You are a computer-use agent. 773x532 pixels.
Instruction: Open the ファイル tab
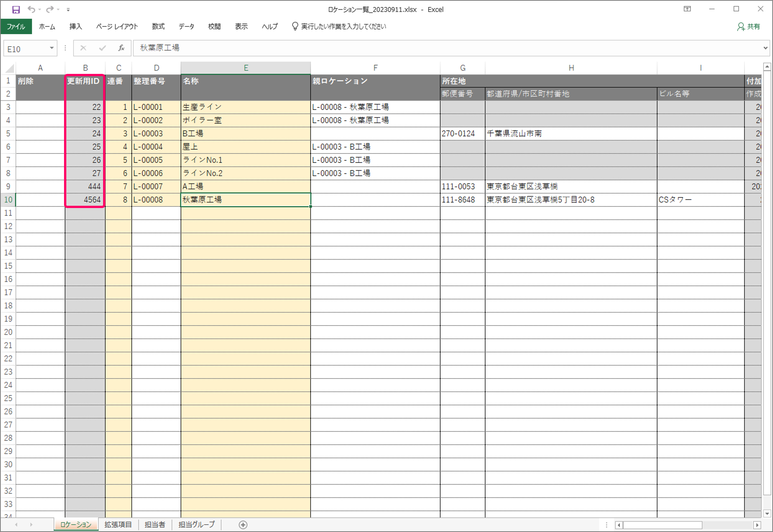coord(16,27)
